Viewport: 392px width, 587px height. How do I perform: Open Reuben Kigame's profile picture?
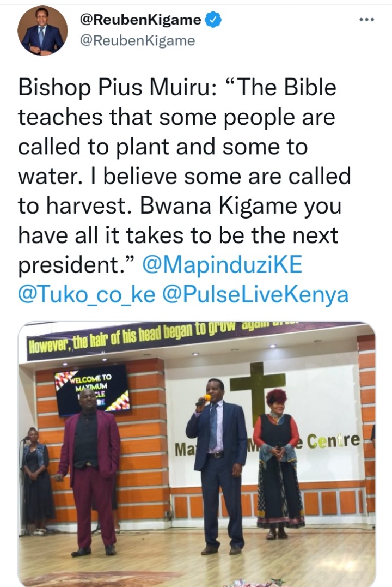pos(42,32)
